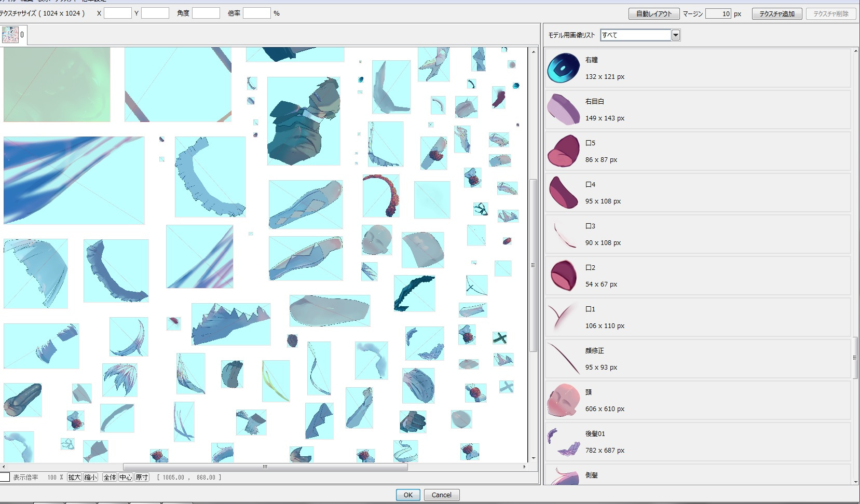Select the 右瞳 eye image in the list
The height and width of the screenshot is (504, 860).
tap(698, 68)
